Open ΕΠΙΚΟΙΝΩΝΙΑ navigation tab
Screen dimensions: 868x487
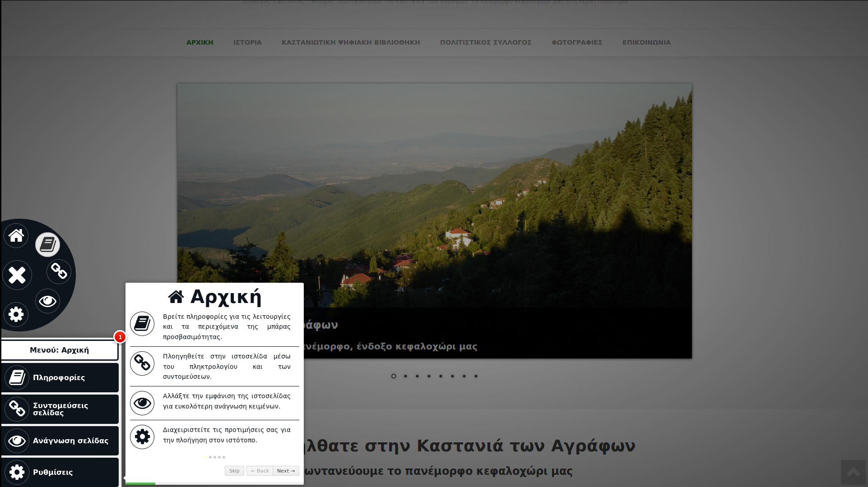point(646,42)
